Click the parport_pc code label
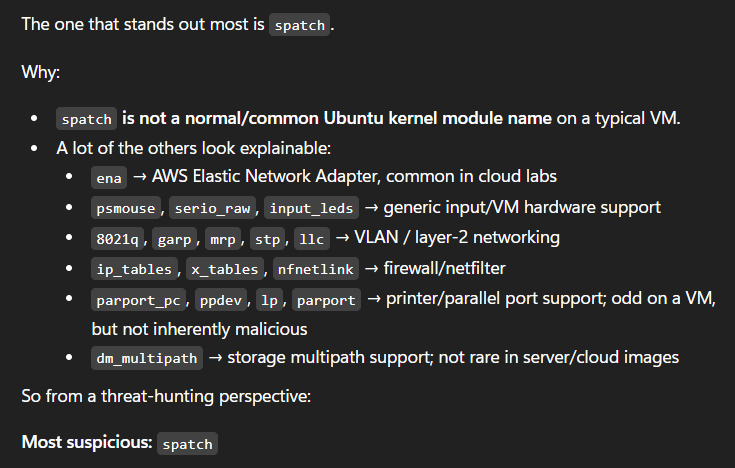The height and width of the screenshot is (468, 735). coord(139,300)
